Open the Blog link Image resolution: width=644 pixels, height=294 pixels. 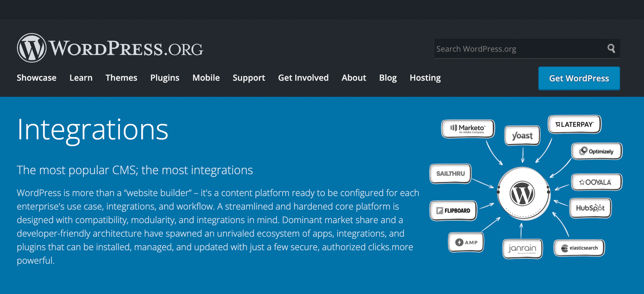[x=388, y=78]
